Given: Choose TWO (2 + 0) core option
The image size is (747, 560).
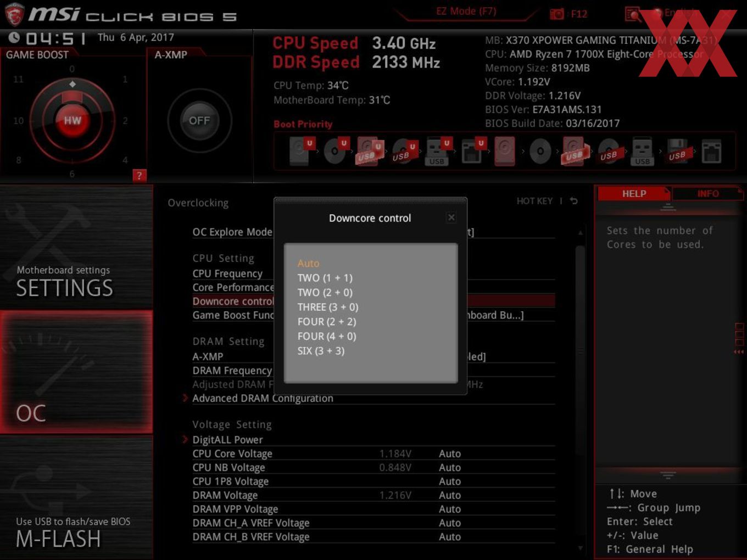Looking at the screenshot, I should click(x=325, y=292).
